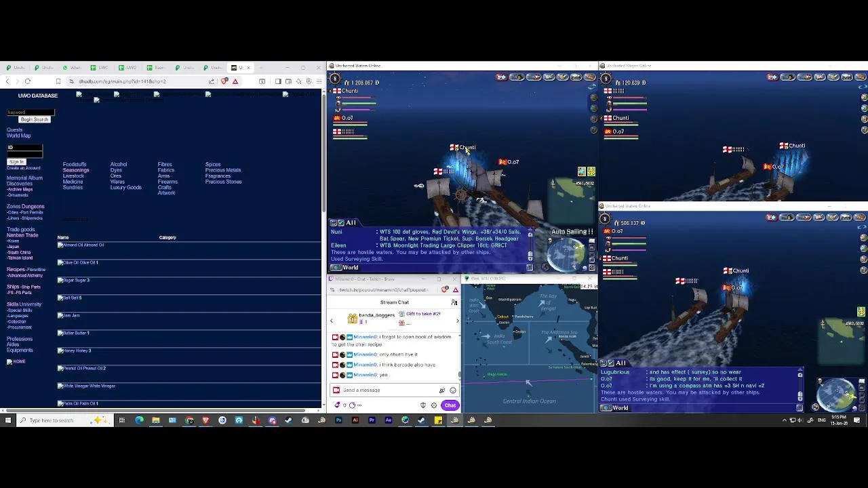868x488 pixels.
Task: Open the emote picker in Twitch chat
Action: [x=453, y=390]
